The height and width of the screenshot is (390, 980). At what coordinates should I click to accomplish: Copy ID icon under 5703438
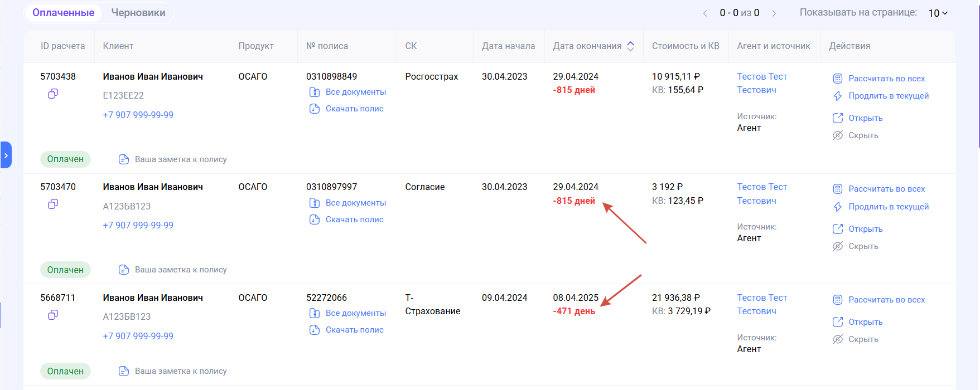[53, 94]
